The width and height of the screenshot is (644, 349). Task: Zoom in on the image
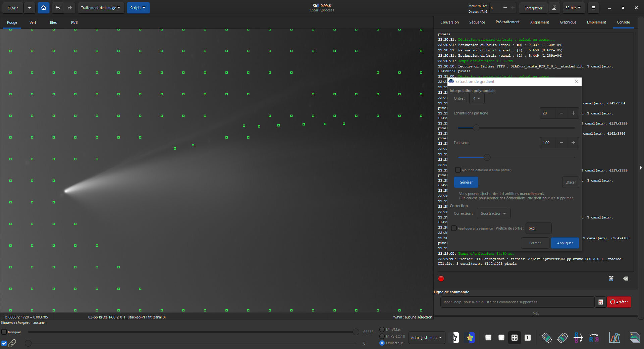point(501,338)
